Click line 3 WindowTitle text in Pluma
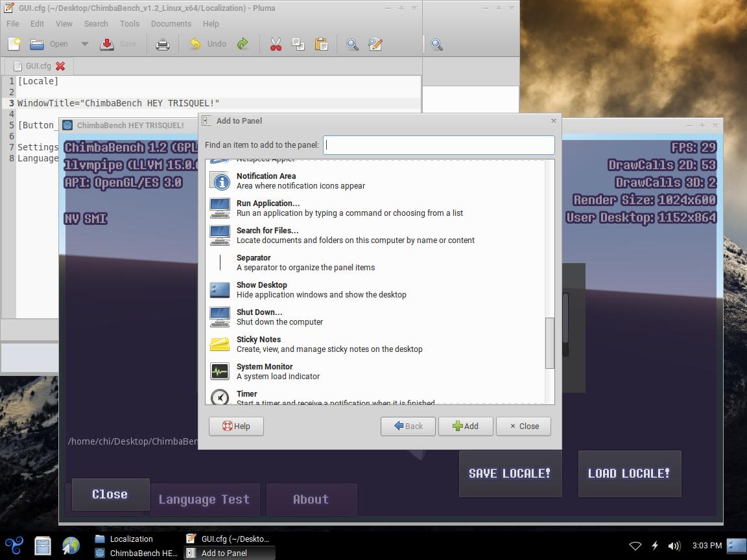The width and height of the screenshot is (747, 560). click(118, 103)
